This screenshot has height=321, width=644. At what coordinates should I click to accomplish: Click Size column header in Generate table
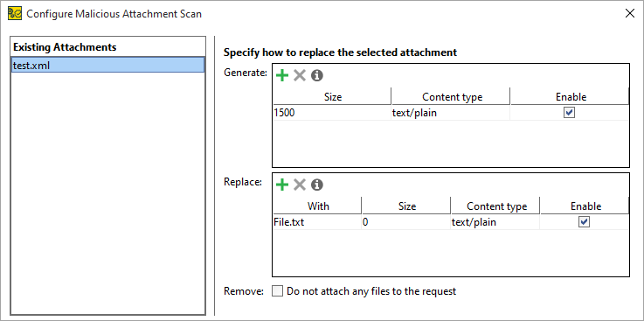click(x=332, y=97)
